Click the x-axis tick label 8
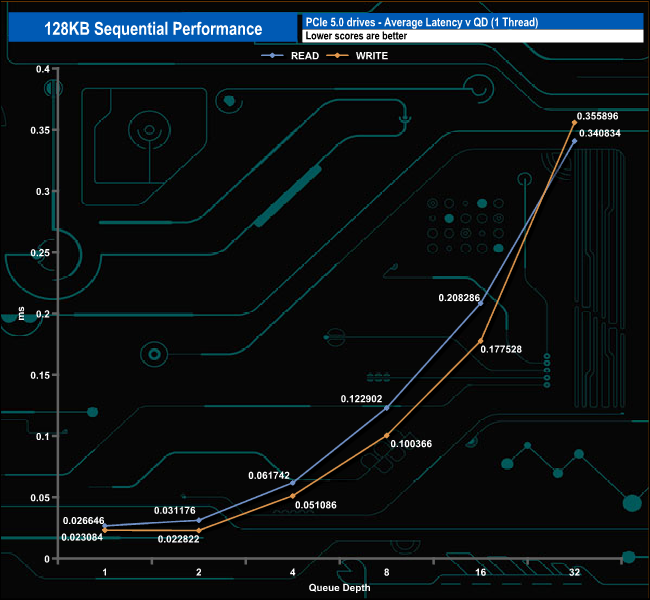The width and height of the screenshot is (650, 600). (387, 572)
